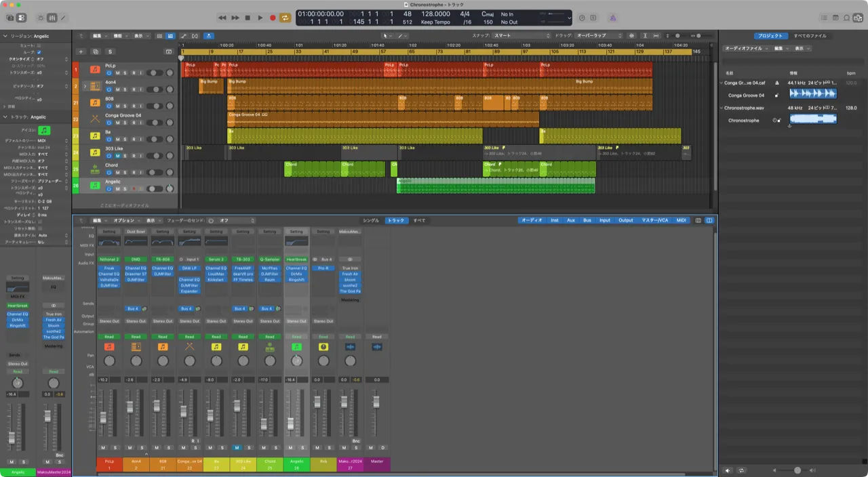Mute the 303 Like track in track header
Viewport: 868px width, 477px height.
tap(117, 156)
